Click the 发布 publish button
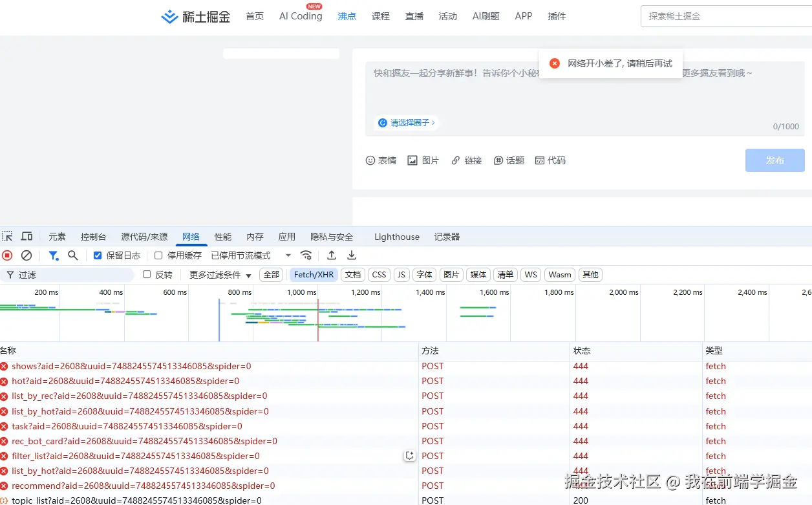Image resolution: width=812 pixels, height=505 pixels. 775,160
